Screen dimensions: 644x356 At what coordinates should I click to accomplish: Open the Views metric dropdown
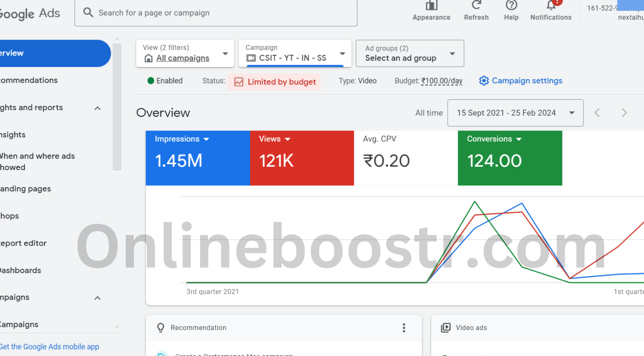coord(287,140)
